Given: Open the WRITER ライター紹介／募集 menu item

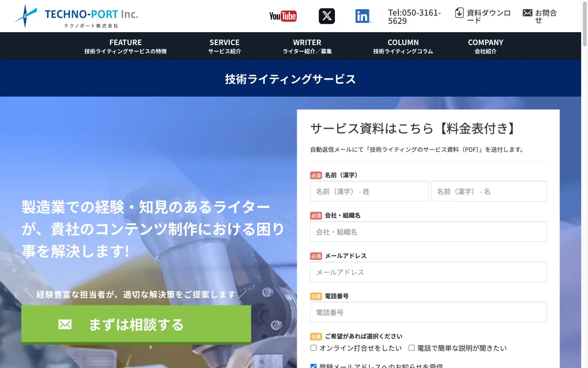Looking at the screenshot, I should [x=306, y=46].
